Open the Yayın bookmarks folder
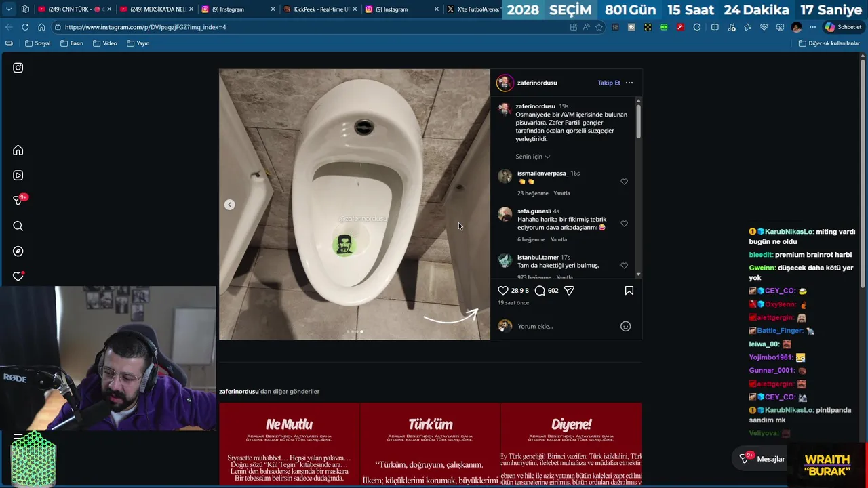The height and width of the screenshot is (488, 868). point(138,43)
